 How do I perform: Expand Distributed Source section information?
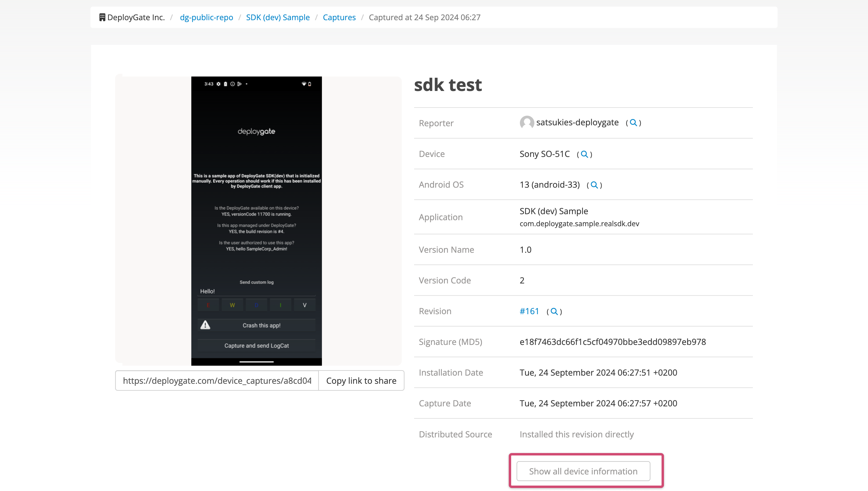[x=583, y=471]
